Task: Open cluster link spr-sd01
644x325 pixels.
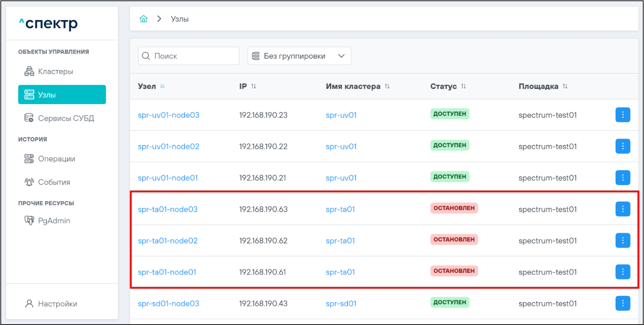Action: 341,303
